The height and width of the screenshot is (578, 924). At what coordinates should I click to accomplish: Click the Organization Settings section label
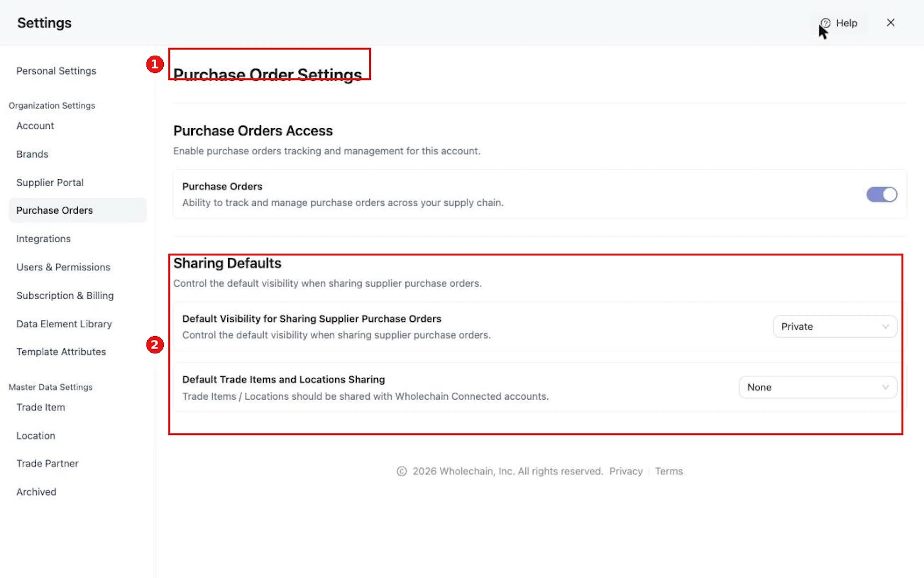pyautogui.click(x=52, y=105)
